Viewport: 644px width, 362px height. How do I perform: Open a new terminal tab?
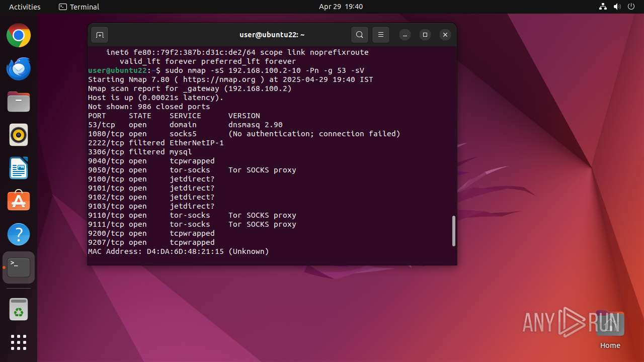tap(100, 35)
